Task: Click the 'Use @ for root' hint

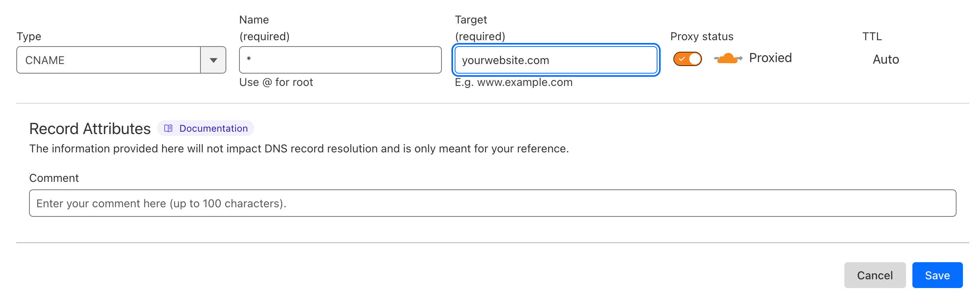Action: click(276, 82)
